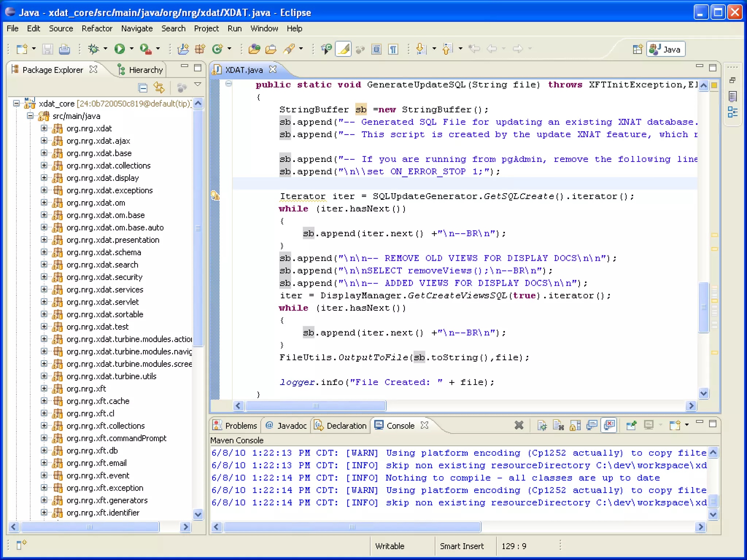
Task: Switch to the Problems tab
Action: (x=236, y=425)
